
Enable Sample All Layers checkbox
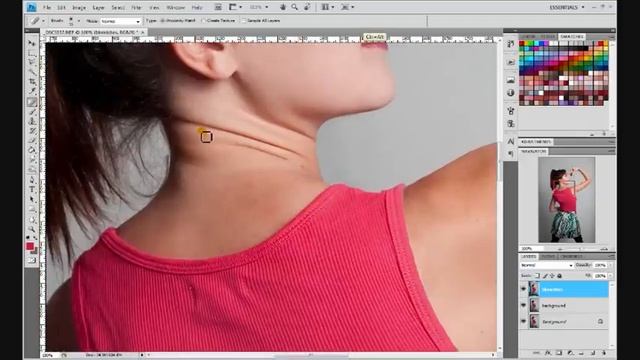click(260, 20)
